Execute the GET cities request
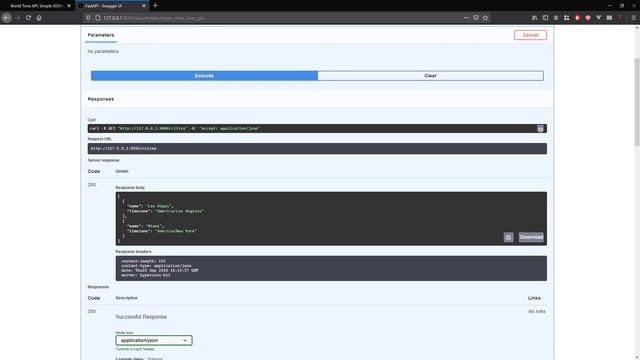The width and height of the screenshot is (640, 360). pos(204,76)
